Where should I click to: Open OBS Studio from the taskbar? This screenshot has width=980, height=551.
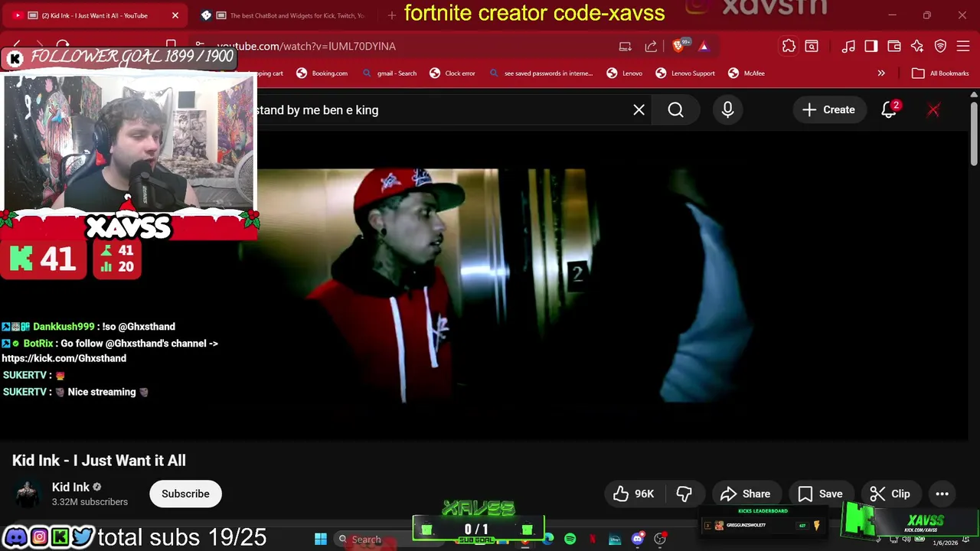pyautogui.click(x=659, y=539)
